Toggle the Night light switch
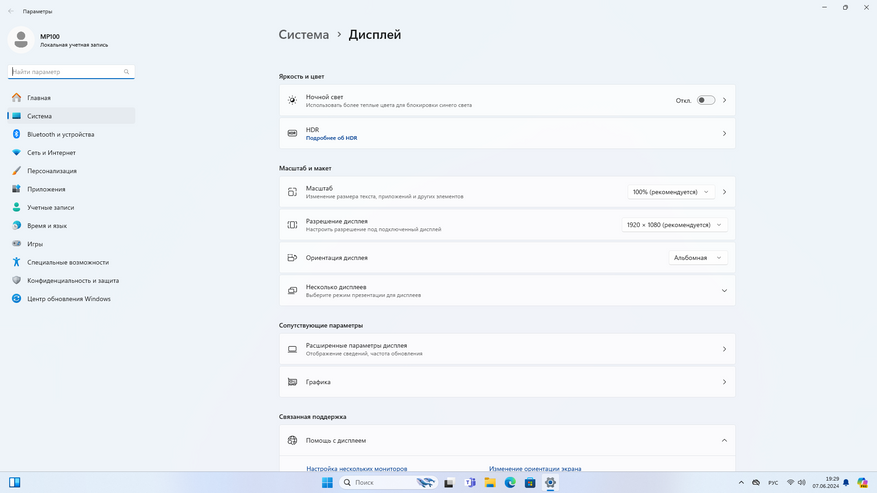Screen dimensions: 877x493 706,100
